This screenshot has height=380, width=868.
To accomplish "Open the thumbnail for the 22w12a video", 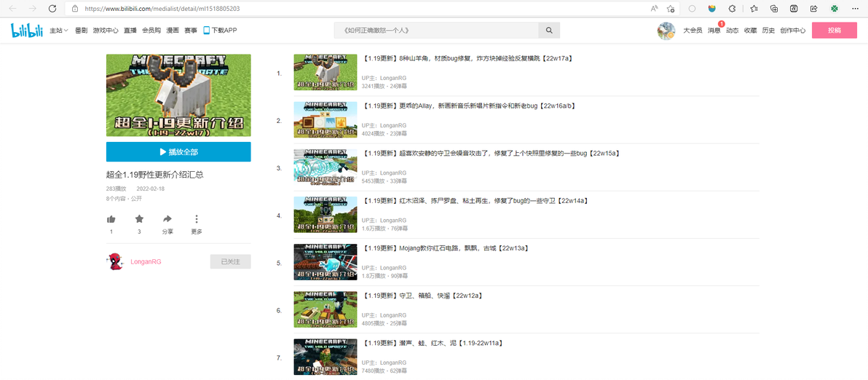I will [325, 310].
